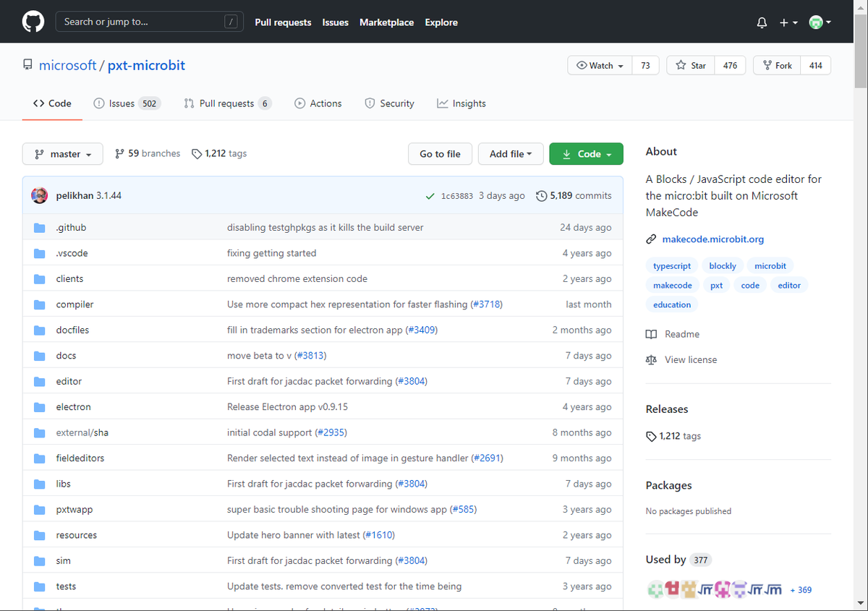Screen dimensions: 868x611
Task: Click the tests folder icon
Action: click(40, 586)
